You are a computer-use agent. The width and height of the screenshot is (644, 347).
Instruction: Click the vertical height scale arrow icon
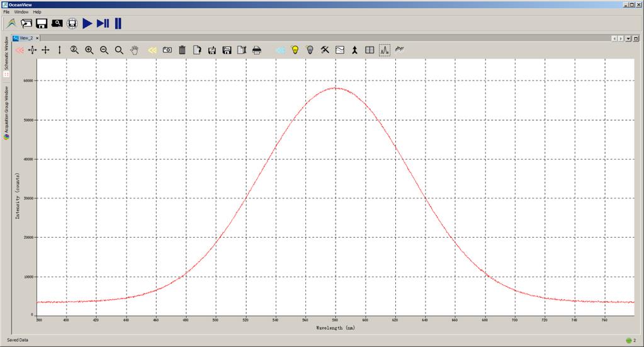point(60,50)
